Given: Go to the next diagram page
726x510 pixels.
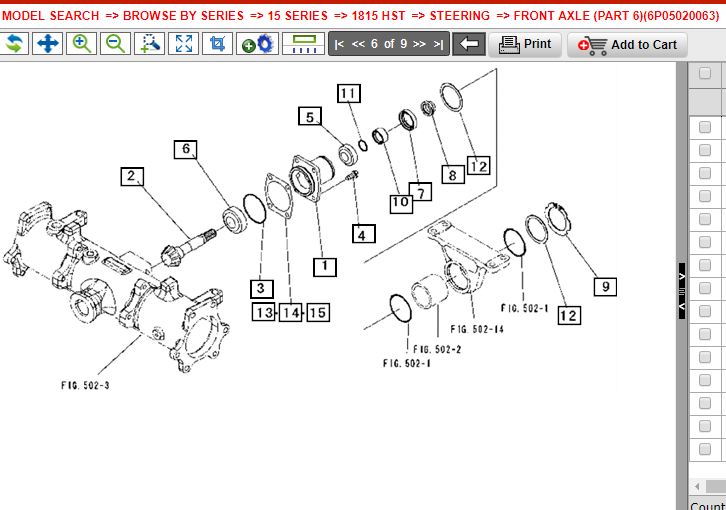Looking at the screenshot, I should 419,44.
